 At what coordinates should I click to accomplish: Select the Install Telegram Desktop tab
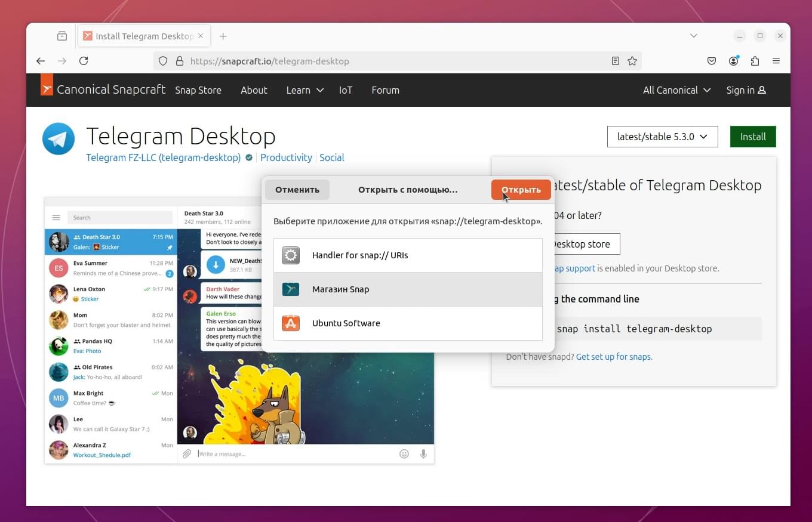pos(143,36)
